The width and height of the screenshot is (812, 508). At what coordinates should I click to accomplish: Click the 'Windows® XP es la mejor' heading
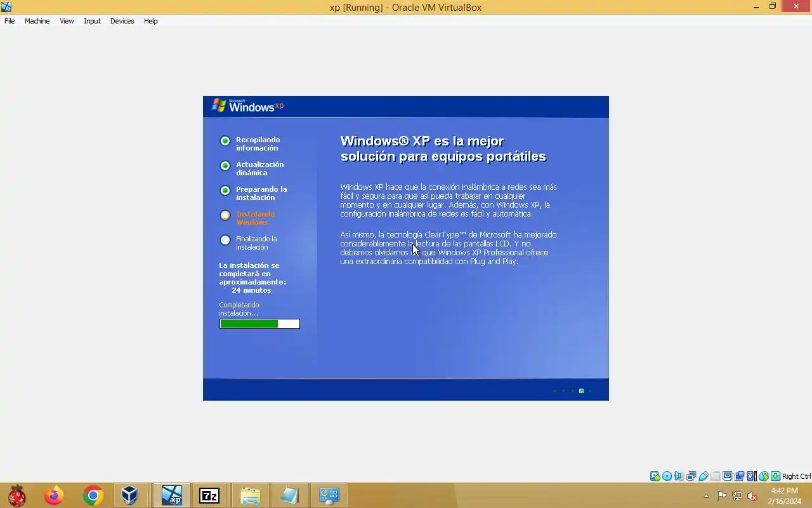point(422,141)
